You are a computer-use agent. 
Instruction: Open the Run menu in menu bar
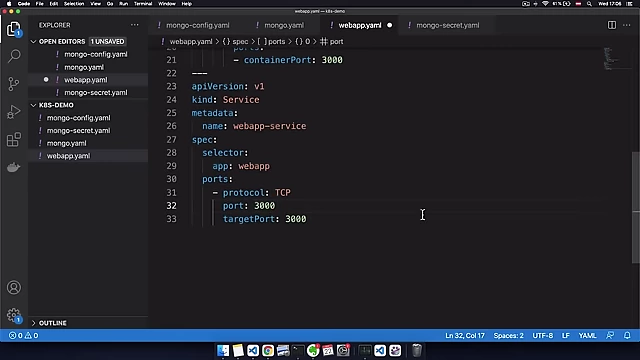123,4
